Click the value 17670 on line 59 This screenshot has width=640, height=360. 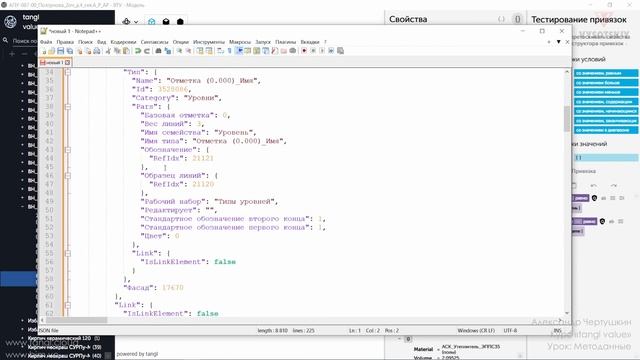pyautogui.click(x=173, y=288)
